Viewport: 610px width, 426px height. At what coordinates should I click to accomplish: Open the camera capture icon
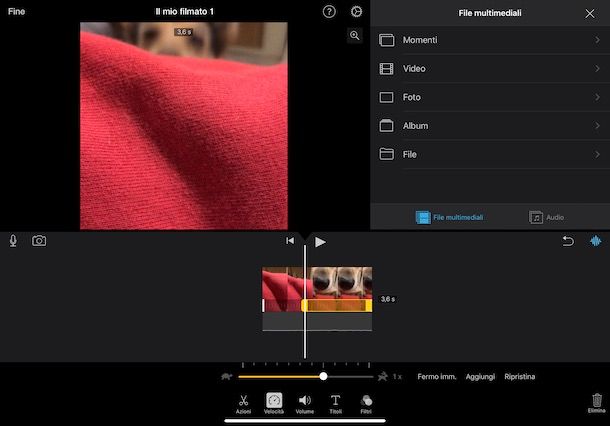(39, 241)
